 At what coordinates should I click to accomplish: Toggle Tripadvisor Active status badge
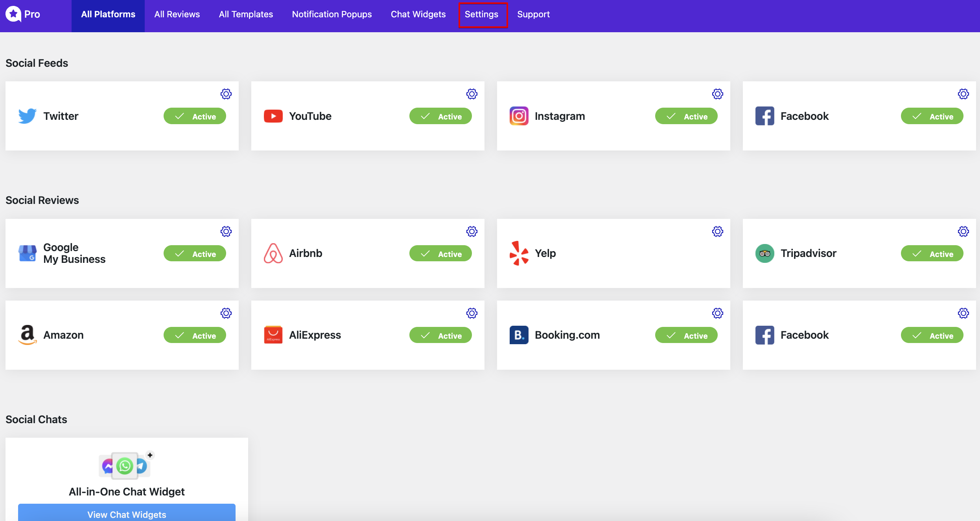click(x=932, y=253)
